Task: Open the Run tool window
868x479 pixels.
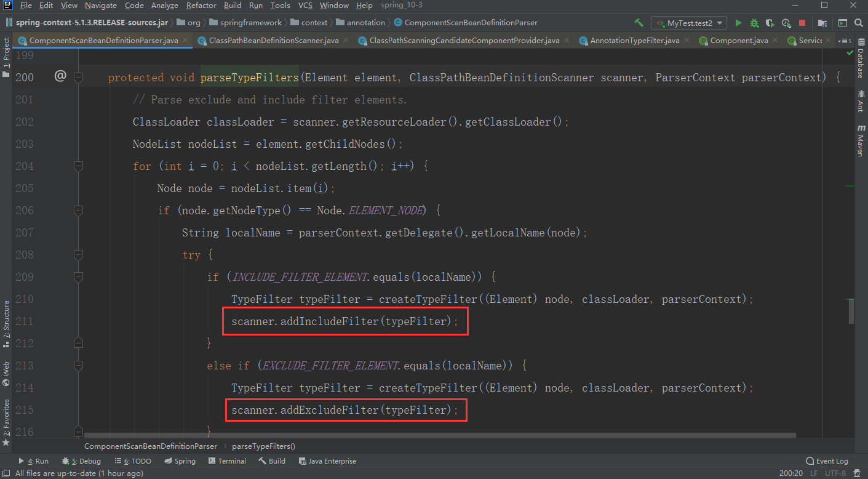Action: point(33,461)
